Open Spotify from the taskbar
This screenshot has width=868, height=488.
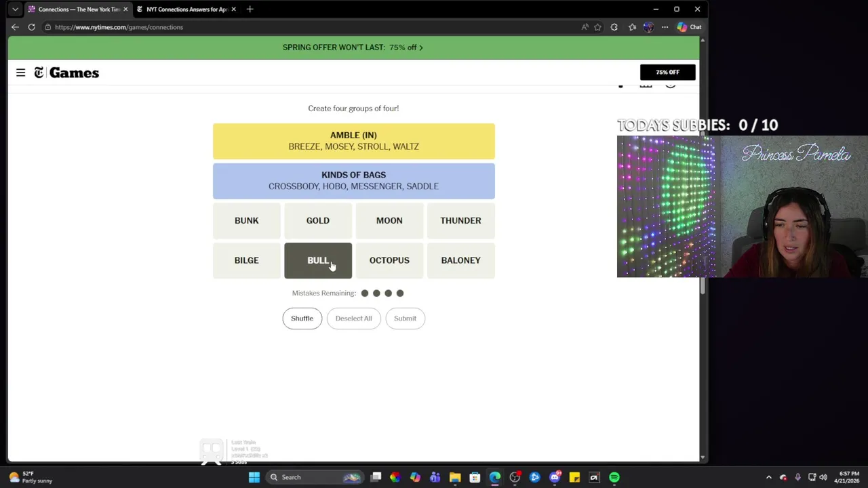pos(614,477)
